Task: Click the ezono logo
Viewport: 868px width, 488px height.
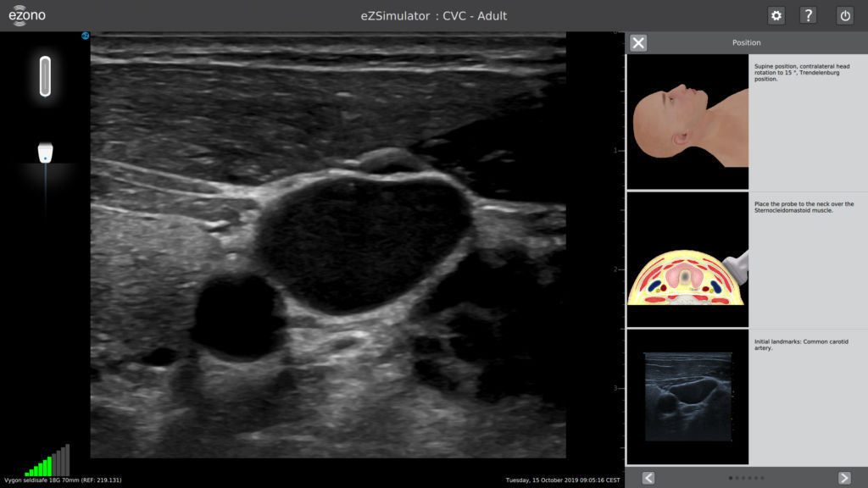Action: tap(27, 15)
